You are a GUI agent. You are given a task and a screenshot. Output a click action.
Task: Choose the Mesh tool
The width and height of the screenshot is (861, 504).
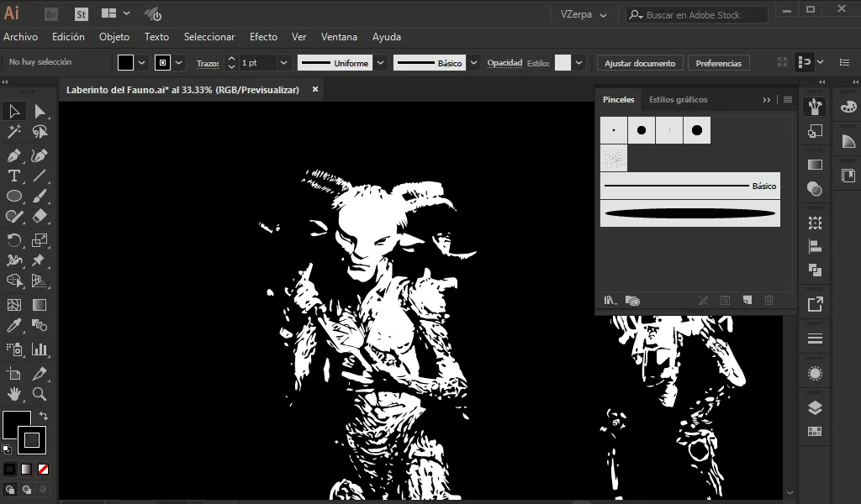[x=14, y=305]
